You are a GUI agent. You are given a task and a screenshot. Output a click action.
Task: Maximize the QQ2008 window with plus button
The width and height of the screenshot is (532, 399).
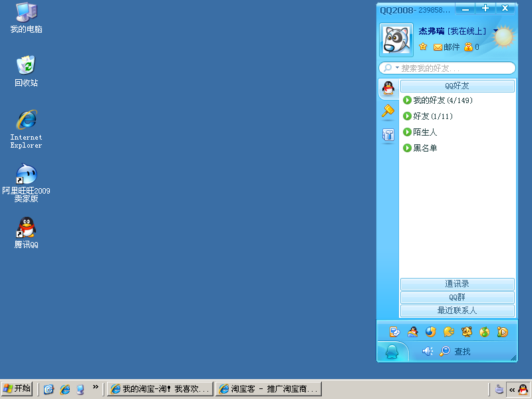[x=485, y=9]
